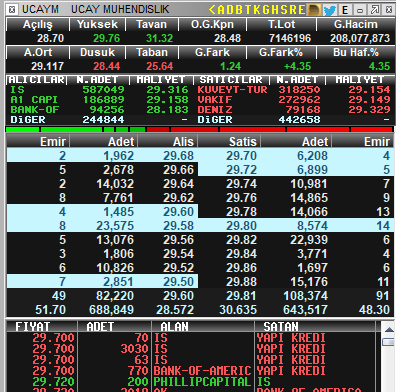This screenshot has width=396, height=392.
Task: Minimize the UCAYM panel
Action: click(360, 10)
